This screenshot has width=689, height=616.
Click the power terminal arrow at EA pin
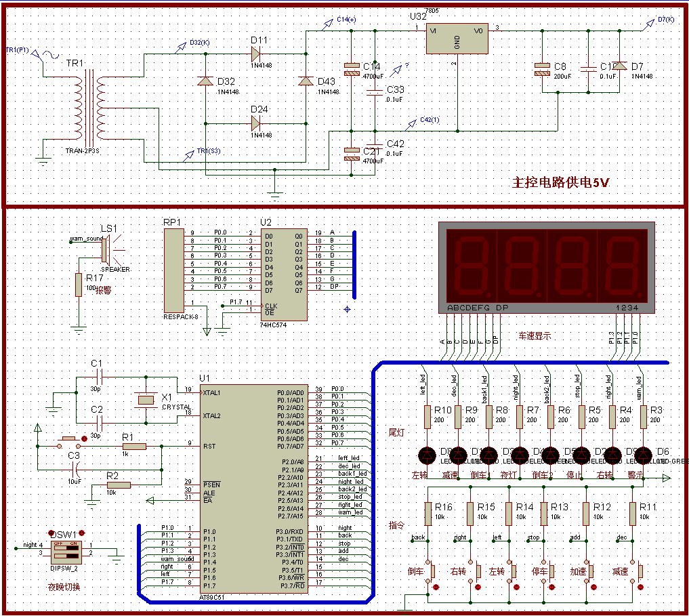(x=150, y=500)
